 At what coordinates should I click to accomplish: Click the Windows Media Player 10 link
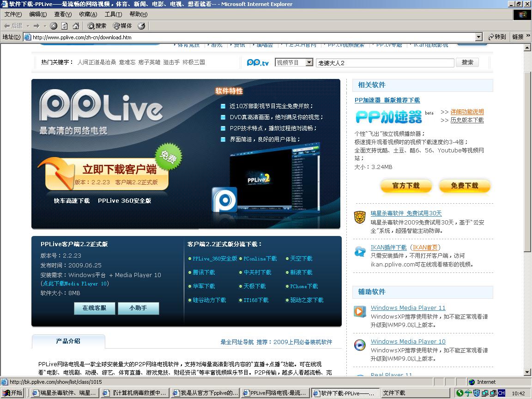(x=408, y=342)
